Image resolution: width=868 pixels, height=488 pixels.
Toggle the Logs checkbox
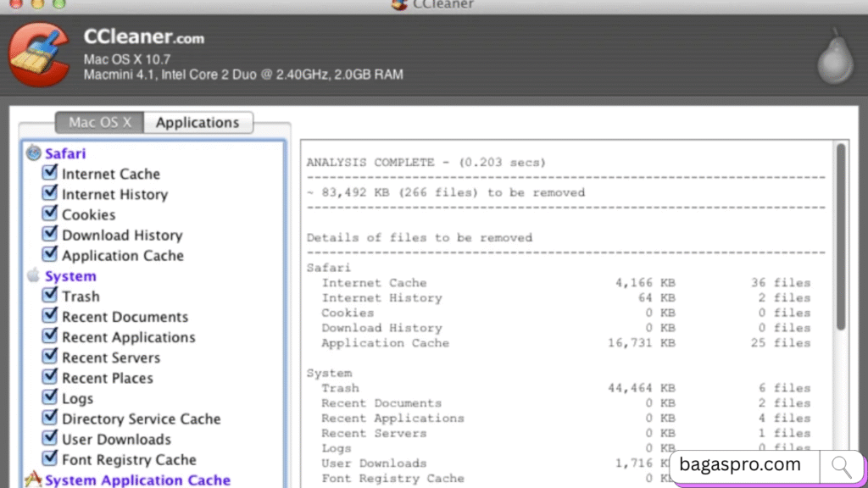click(49, 398)
